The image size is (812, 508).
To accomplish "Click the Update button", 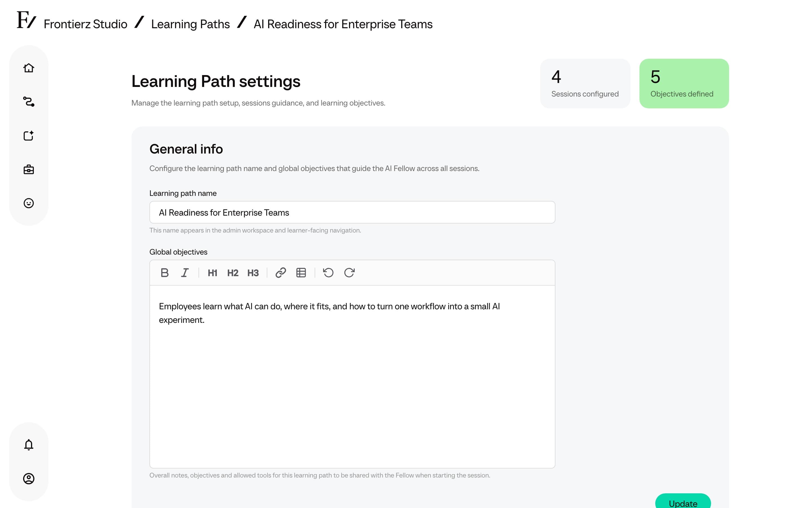I will 683,501.
